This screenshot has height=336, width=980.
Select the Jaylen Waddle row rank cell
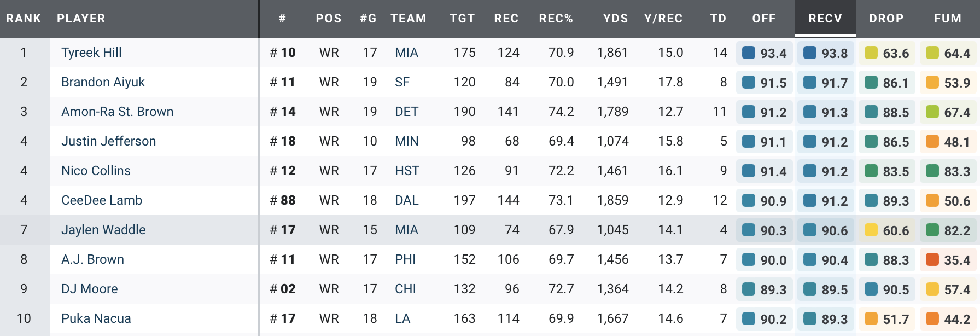pos(24,230)
